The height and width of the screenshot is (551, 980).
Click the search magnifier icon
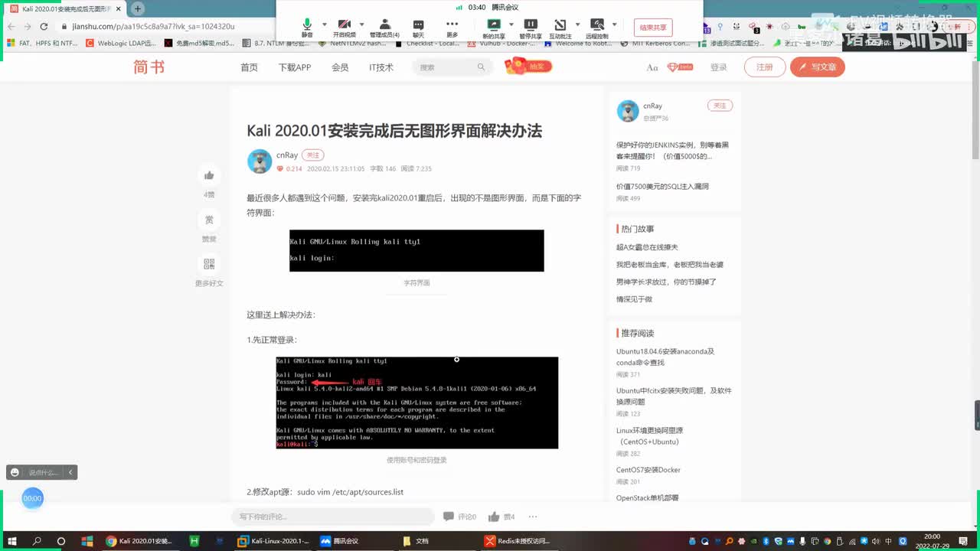[x=481, y=67]
